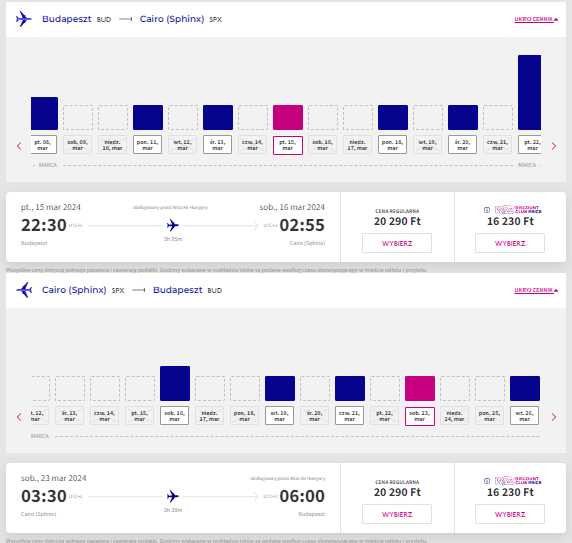The image size is (572, 543).
Task: Click unavailable return date pon. 18 mar
Action: (244, 416)
